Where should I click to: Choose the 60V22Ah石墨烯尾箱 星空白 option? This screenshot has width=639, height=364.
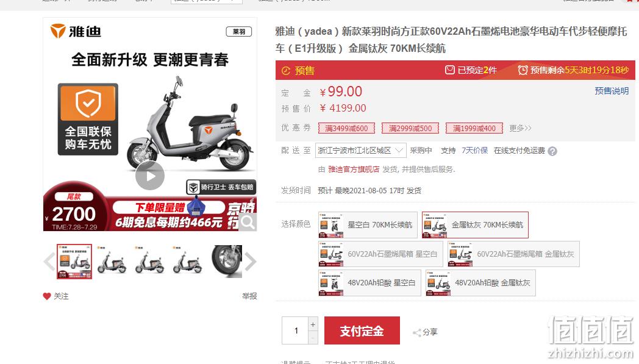(380, 254)
